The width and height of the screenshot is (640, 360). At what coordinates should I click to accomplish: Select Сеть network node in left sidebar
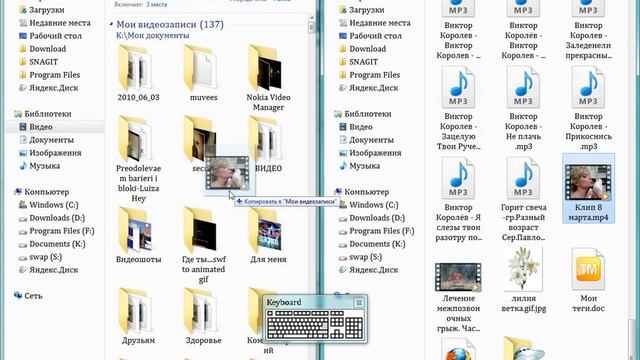click(x=28, y=296)
